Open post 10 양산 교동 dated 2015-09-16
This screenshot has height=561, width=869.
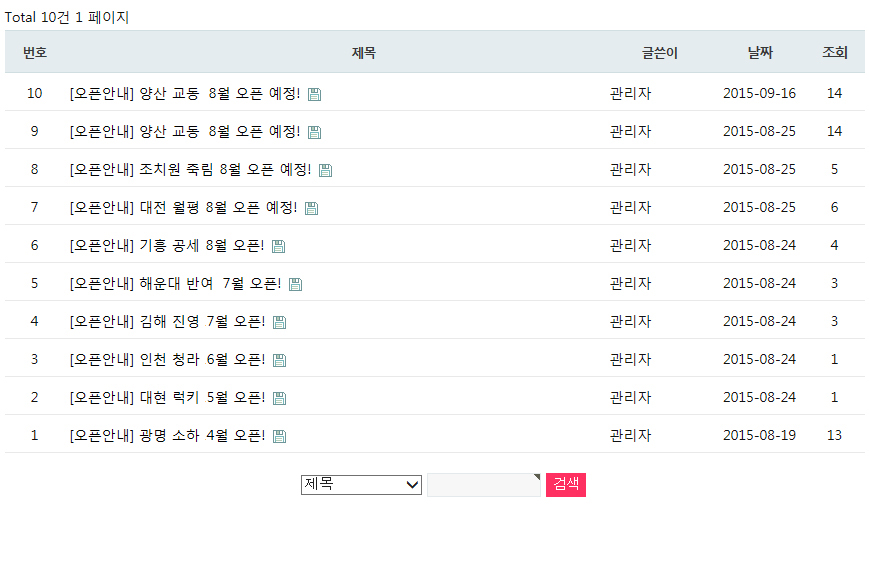[x=185, y=94]
